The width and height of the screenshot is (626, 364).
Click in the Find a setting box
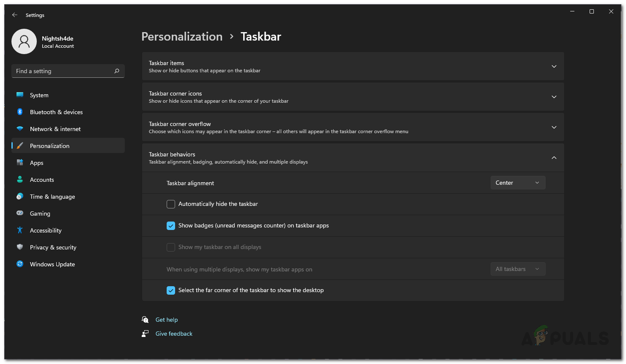[x=63, y=71]
